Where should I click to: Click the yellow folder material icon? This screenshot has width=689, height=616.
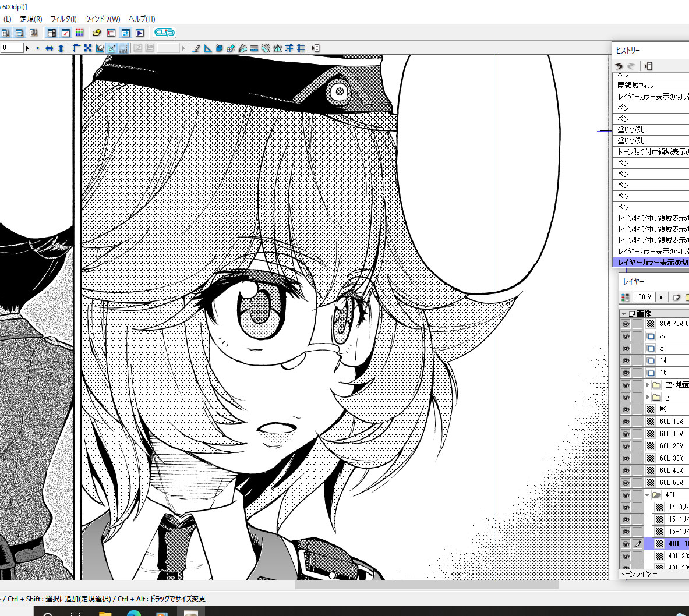pyautogui.click(x=97, y=33)
